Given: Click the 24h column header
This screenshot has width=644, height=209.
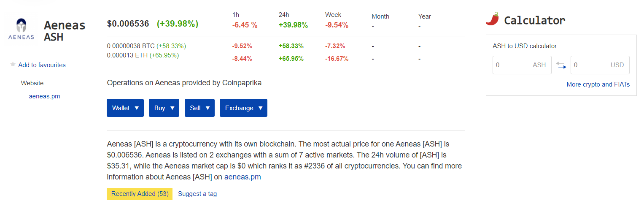Looking at the screenshot, I should point(283,15).
